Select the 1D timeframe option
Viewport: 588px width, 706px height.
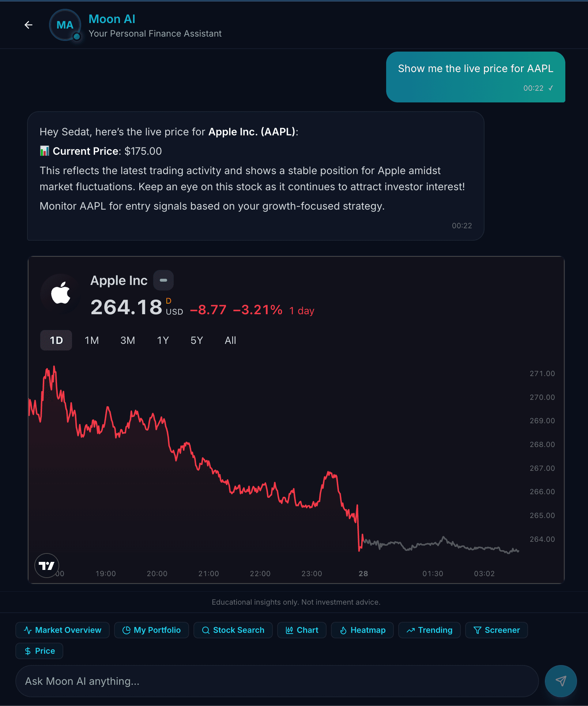(x=56, y=340)
